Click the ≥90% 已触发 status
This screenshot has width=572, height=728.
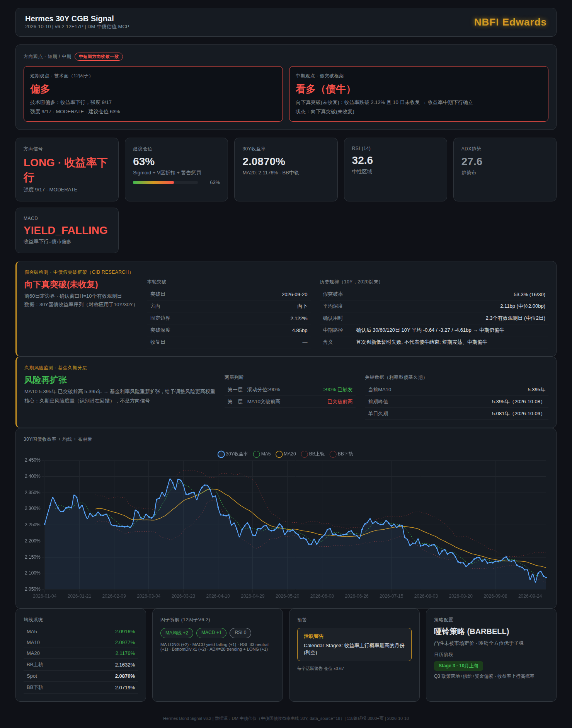coord(338,390)
